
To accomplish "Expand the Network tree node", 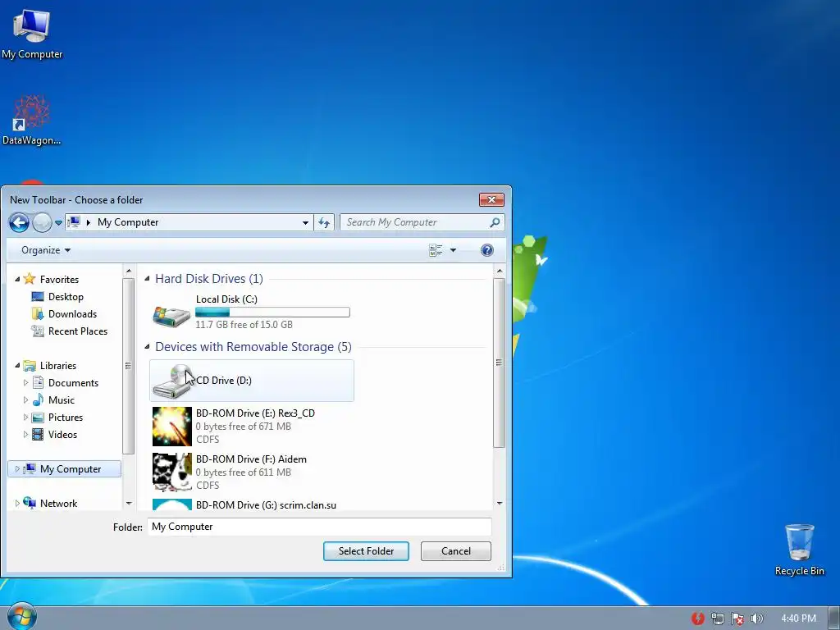I will click(17, 503).
